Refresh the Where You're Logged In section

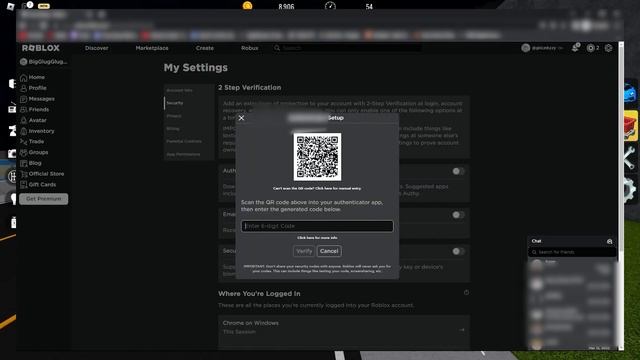pyautogui.click(x=466, y=293)
